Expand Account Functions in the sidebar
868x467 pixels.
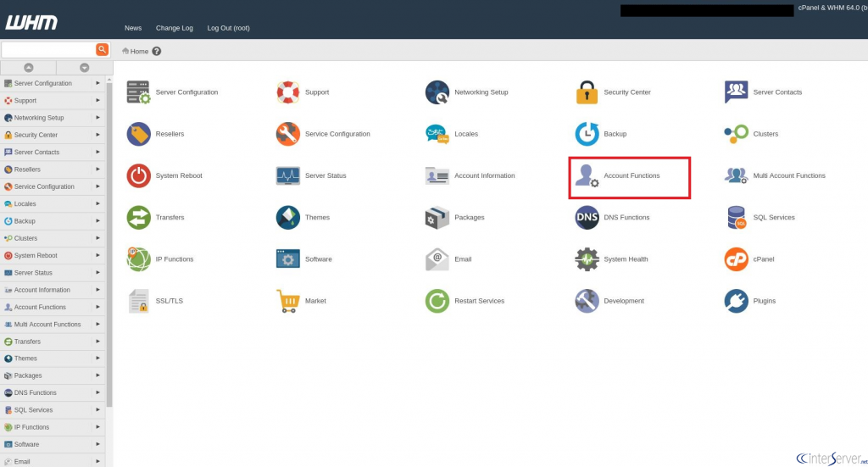tap(97, 307)
